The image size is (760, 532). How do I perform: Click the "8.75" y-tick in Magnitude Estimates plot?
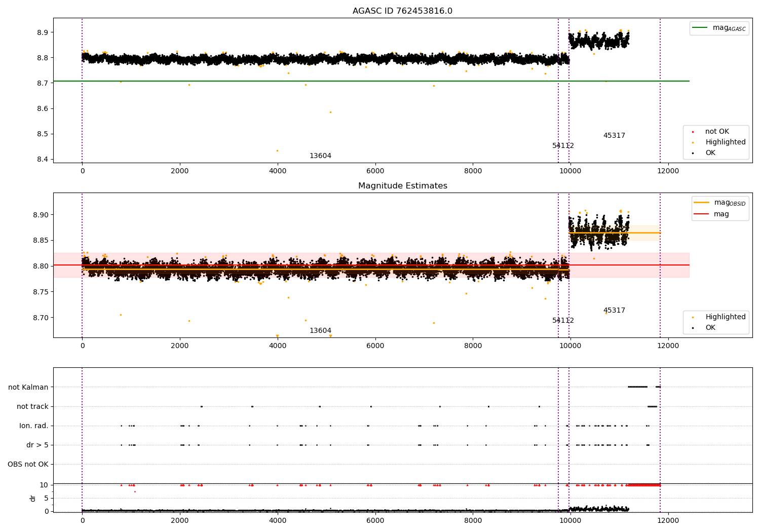[41, 292]
